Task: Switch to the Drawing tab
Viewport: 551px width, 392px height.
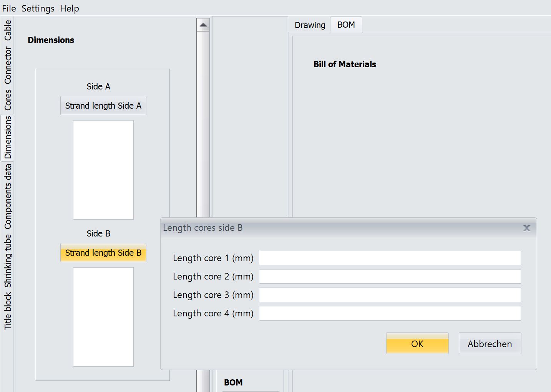Action: [x=310, y=25]
